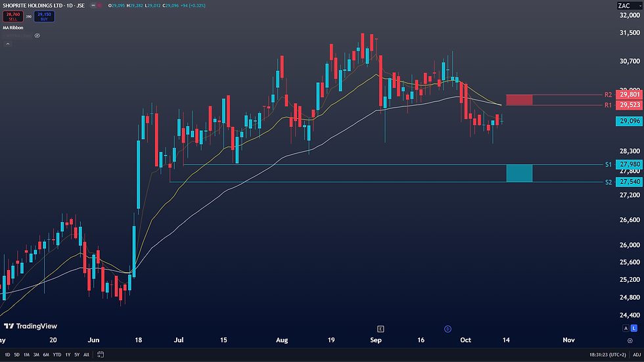Open the ZAC currency dropdown

point(630,6)
